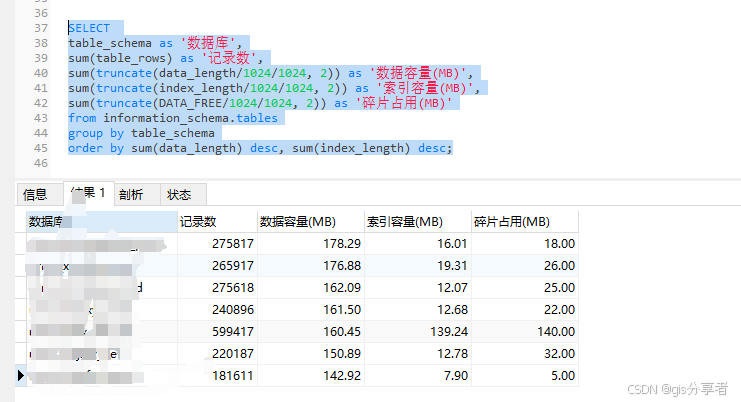Viewport: 741px width, 402px height.
Task: Select cell with value 275618
Action: [x=217, y=288]
